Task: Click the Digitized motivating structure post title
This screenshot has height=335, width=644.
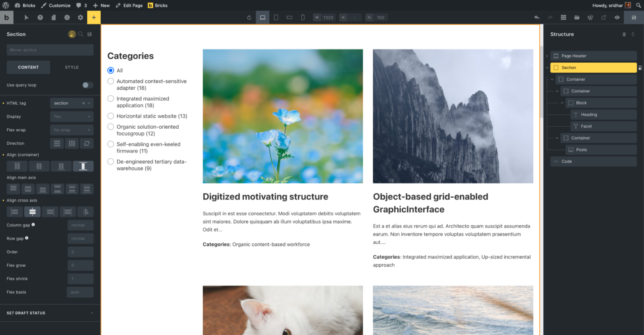Action: coord(265,197)
